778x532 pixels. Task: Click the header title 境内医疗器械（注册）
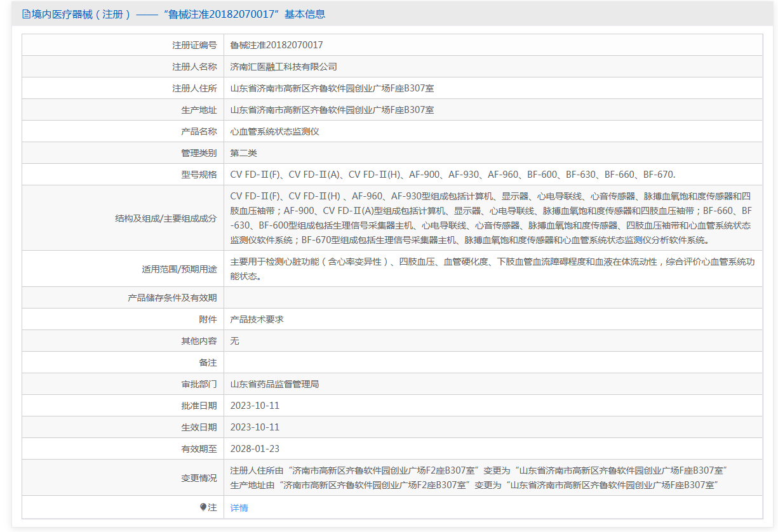pyautogui.click(x=76, y=14)
